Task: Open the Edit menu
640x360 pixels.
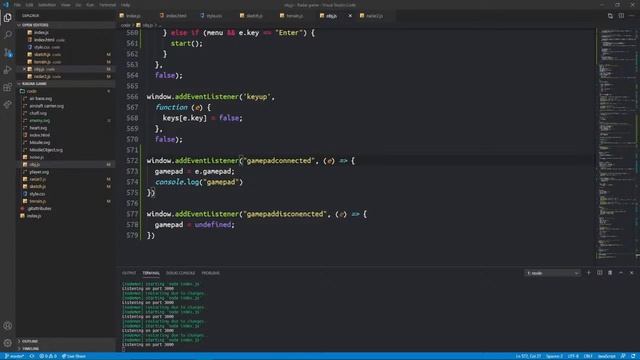Action: pos(29,5)
